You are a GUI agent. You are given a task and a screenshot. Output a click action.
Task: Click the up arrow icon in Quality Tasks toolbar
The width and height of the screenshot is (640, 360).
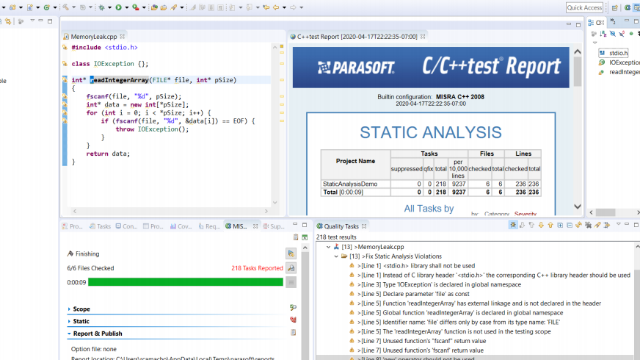click(x=550, y=225)
